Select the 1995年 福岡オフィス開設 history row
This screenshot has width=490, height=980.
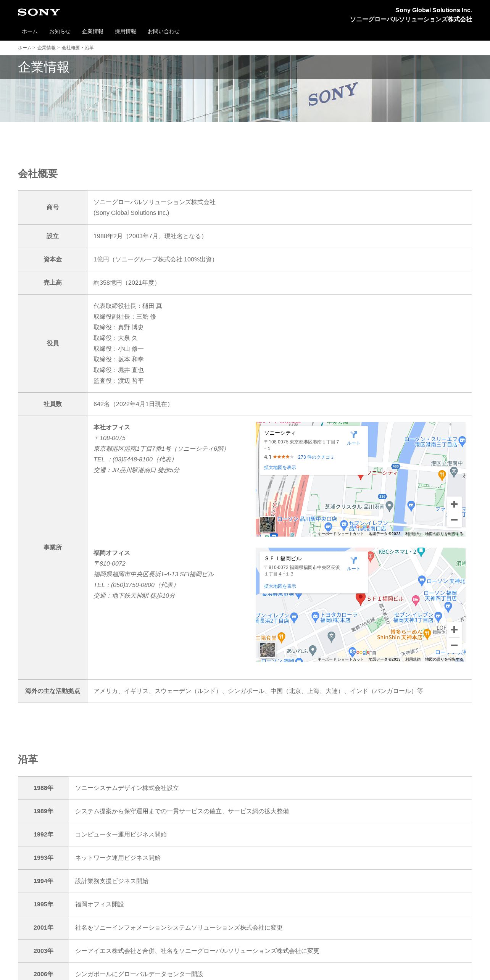point(245,904)
